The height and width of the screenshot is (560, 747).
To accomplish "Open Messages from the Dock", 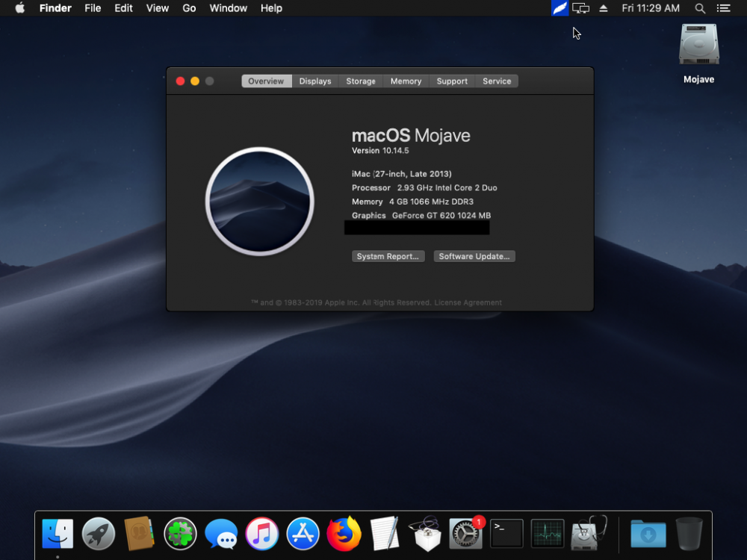I will [x=221, y=534].
